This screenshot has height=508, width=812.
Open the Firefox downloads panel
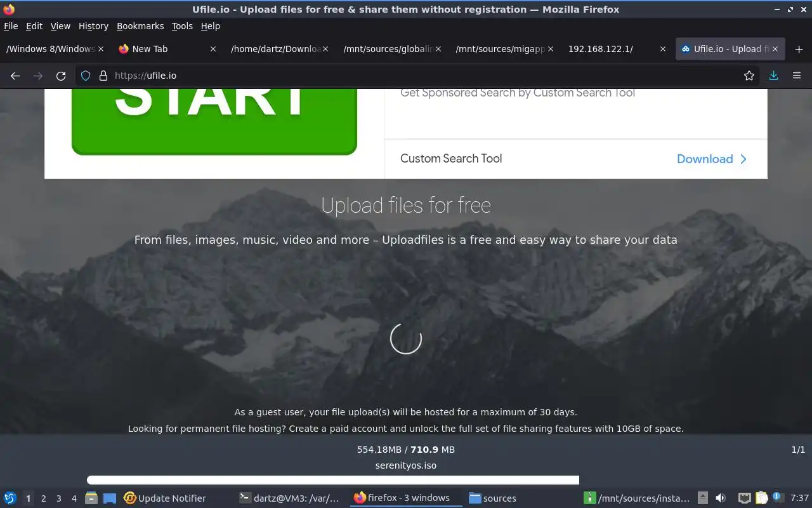pyautogui.click(x=773, y=76)
